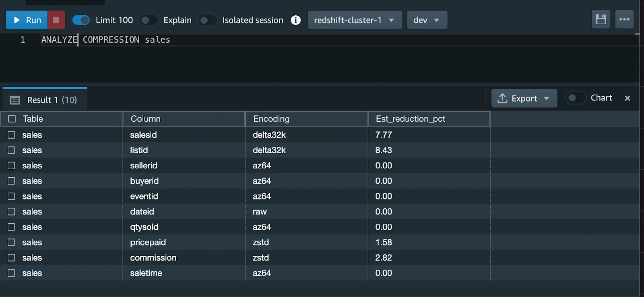Stop query execution with red square button
The height and width of the screenshot is (297, 644).
[56, 20]
